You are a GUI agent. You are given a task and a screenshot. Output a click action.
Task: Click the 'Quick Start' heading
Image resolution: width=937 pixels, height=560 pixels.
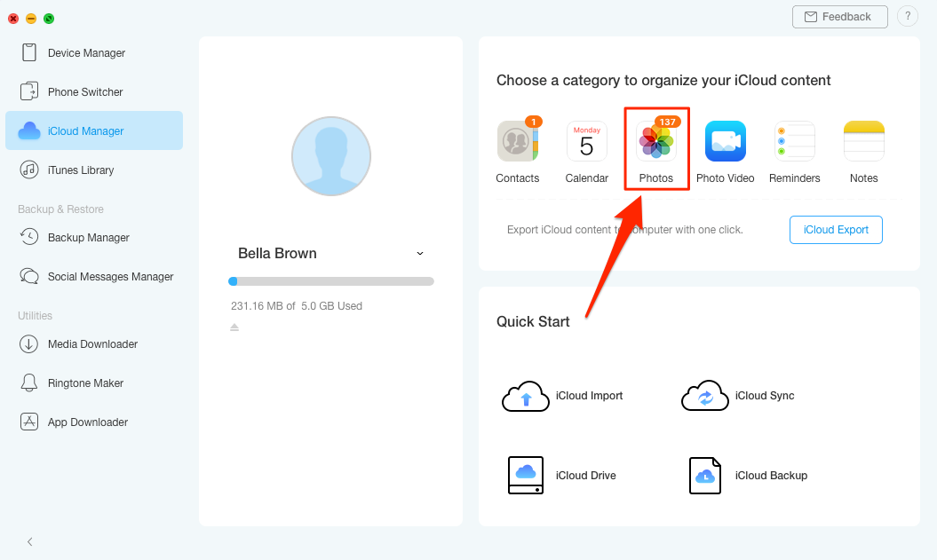coord(533,321)
